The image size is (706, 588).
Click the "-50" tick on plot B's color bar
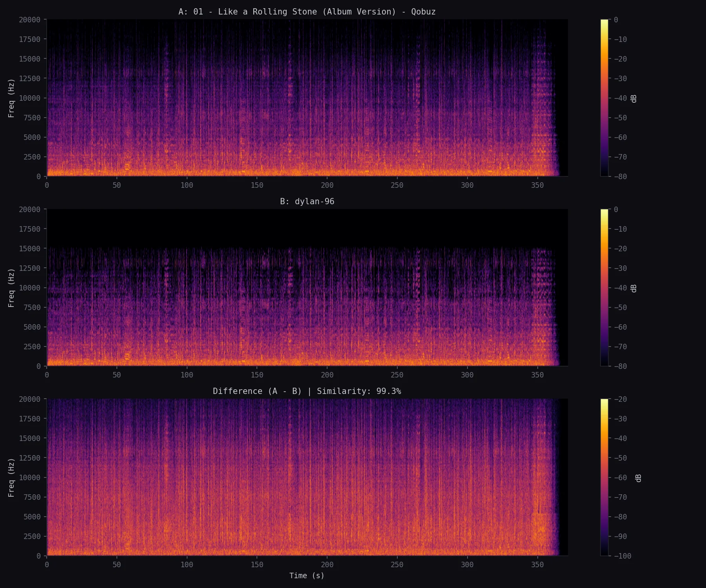(x=620, y=307)
